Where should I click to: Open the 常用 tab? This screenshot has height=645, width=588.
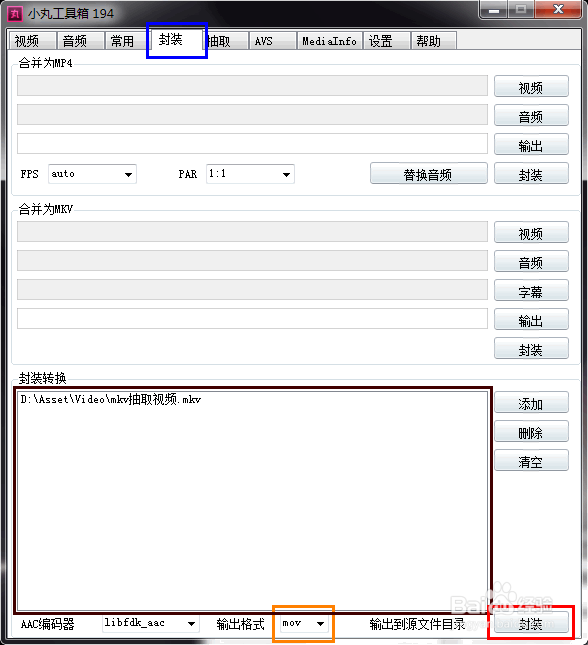128,41
